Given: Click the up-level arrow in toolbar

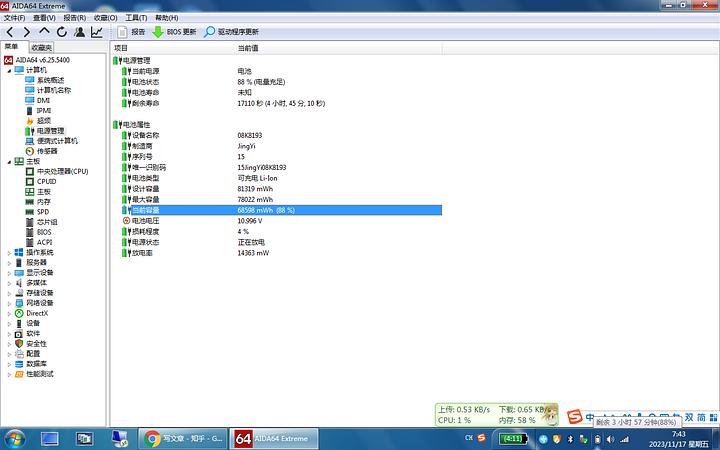Looking at the screenshot, I should 44,32.
